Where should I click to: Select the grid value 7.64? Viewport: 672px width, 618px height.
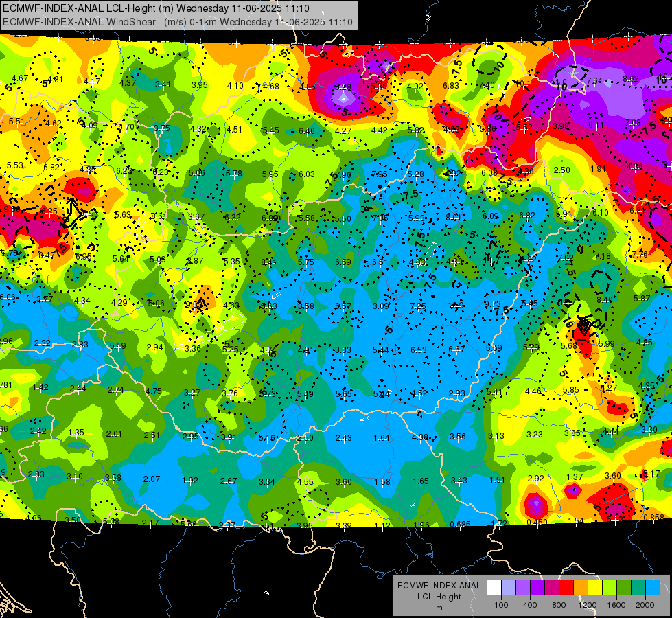coord(594,81)
